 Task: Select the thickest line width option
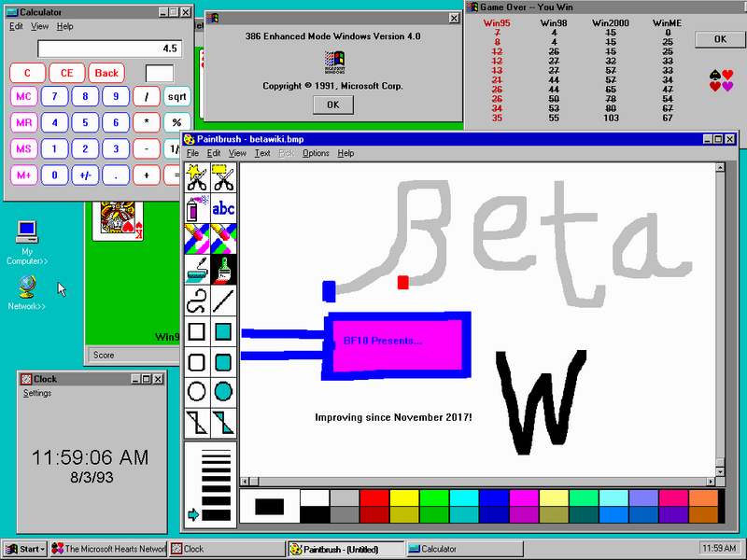coord(216,515)
